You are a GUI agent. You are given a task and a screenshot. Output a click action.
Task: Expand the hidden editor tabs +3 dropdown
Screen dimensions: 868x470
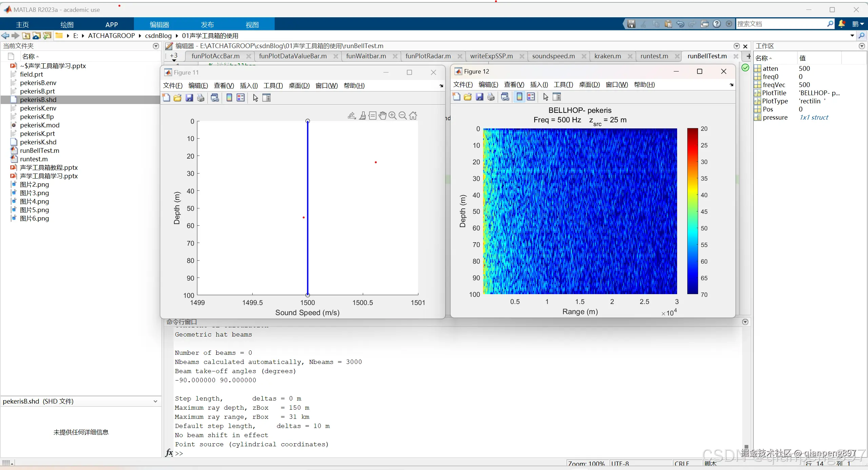tap(174, 57)
